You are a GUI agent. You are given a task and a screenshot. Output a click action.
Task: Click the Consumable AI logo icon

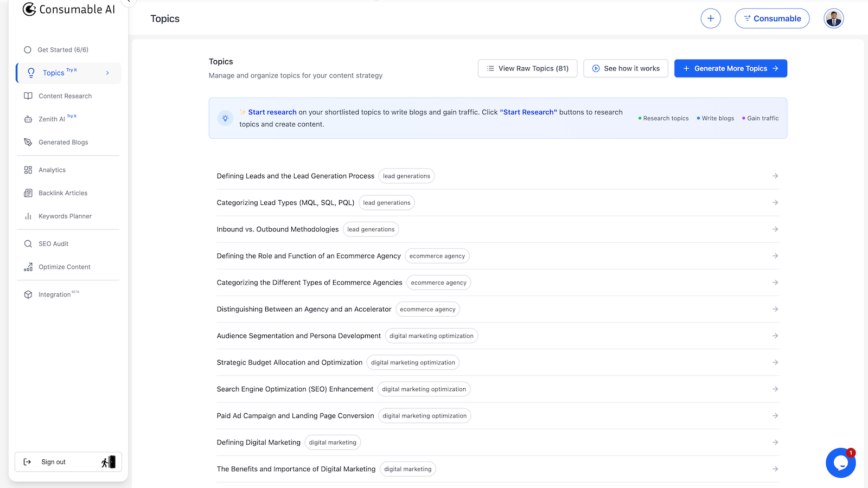click(x=29, y=9)
